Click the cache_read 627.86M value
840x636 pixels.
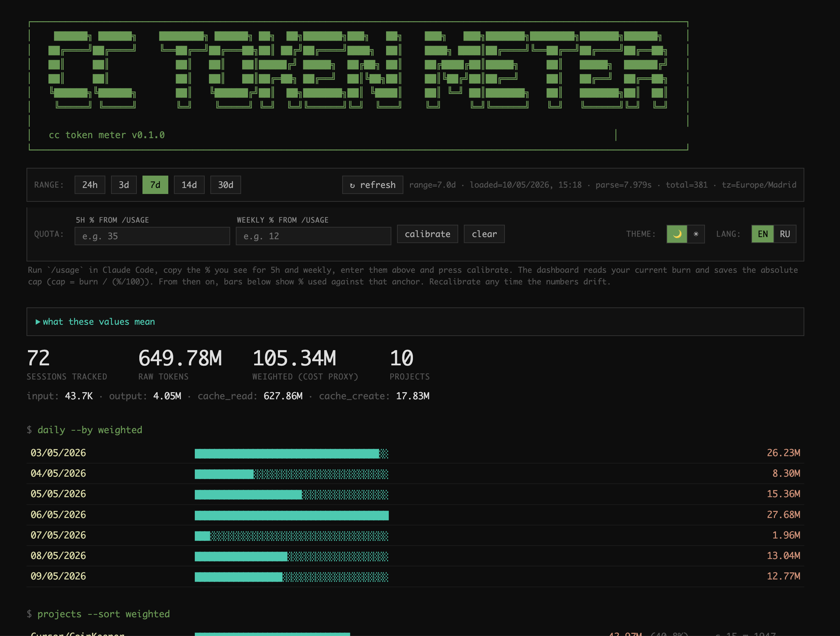[x=283, y=396]
